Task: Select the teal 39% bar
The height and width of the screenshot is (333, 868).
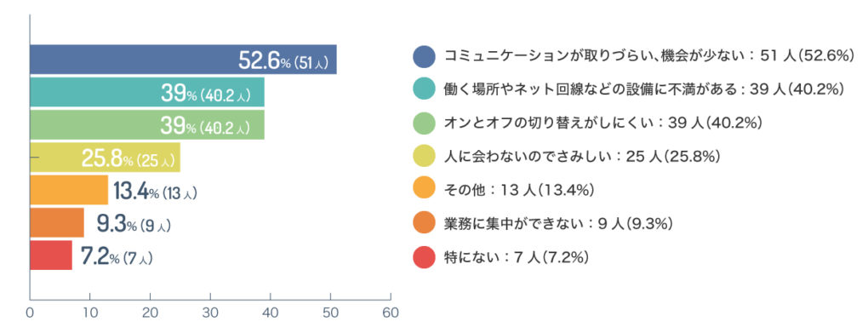Action: pyautogui.click(x=147, y=92)
